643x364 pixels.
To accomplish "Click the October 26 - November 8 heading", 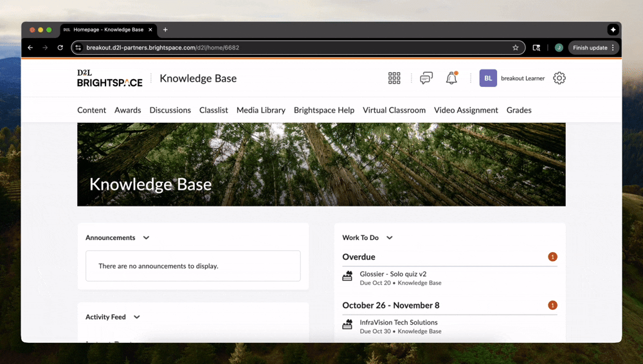I will click(x=391, y=305).
